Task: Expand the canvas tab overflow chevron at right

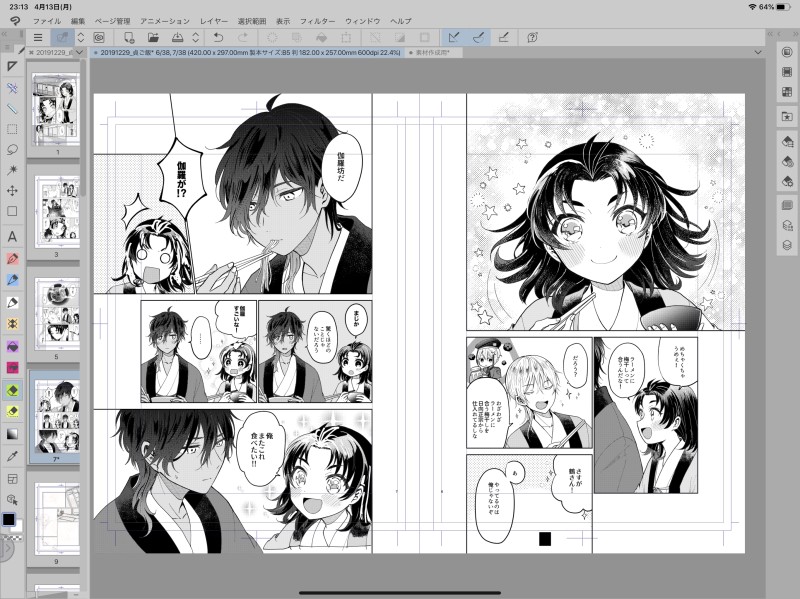Action: [758, 53]
